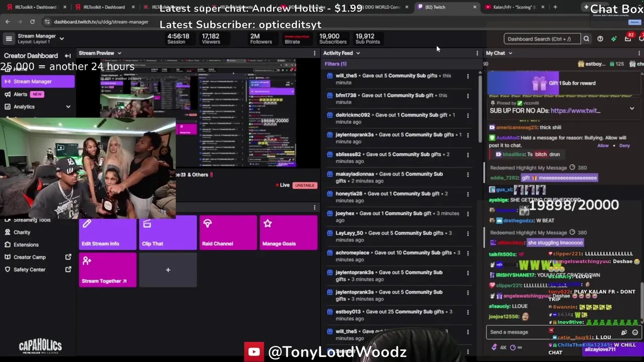
Task: Open the help question-mark icon
Action: tap(600, 39)
